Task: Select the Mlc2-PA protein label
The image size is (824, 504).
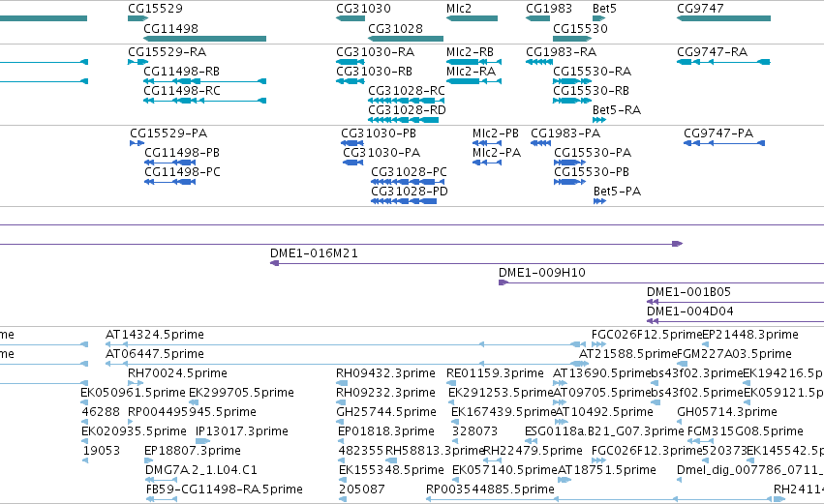Action: point(497,153)
